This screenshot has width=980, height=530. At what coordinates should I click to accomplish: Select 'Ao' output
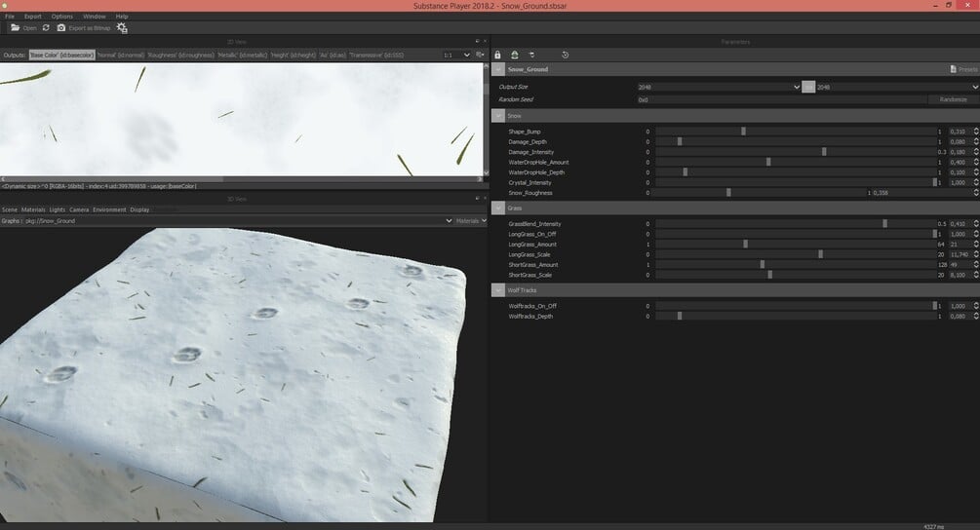pyautogui.click(x=333, y=55)
